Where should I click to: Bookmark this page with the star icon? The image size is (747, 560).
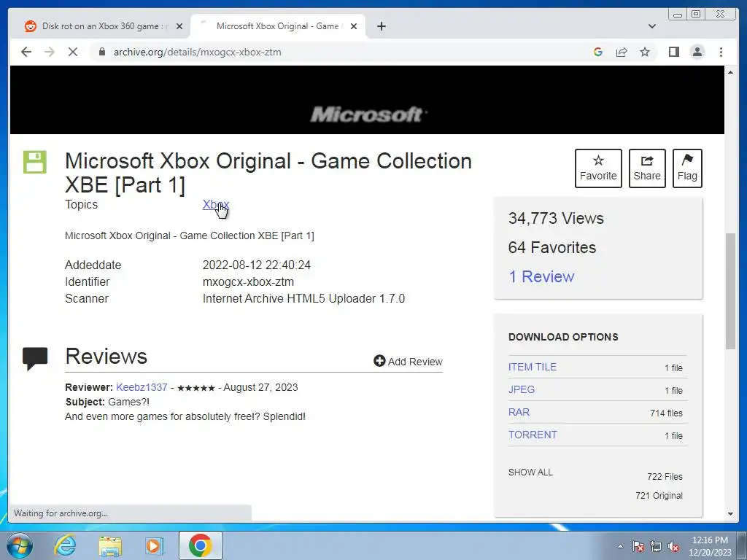[x=645, y=52]
